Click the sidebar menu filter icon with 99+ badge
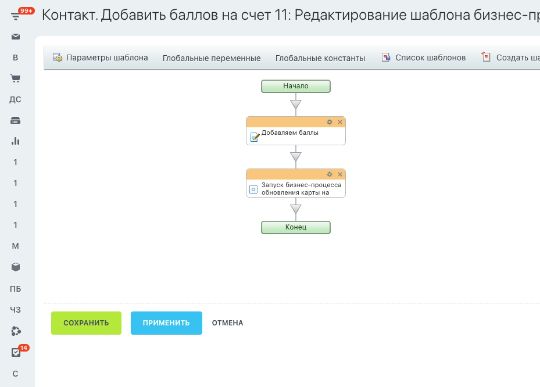The height and width of the screenshot is (387, 540). point(15,16)
